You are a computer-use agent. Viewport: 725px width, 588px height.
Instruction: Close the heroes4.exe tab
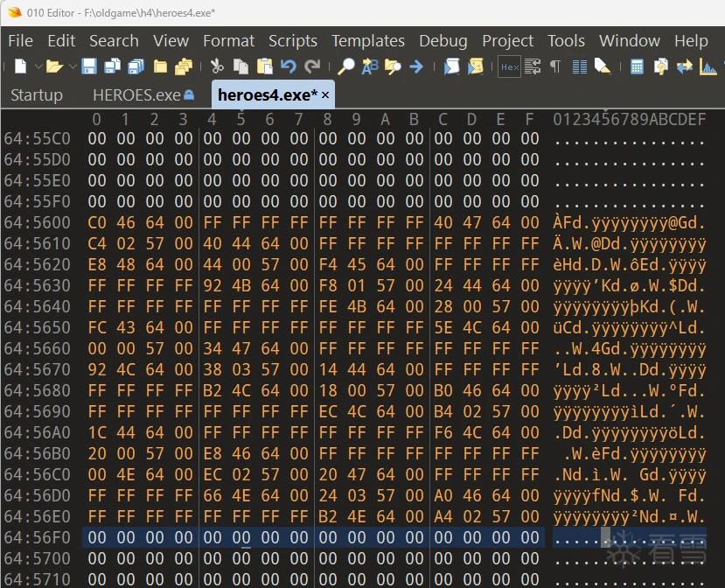pyautogui.click(x=325, y=94)
